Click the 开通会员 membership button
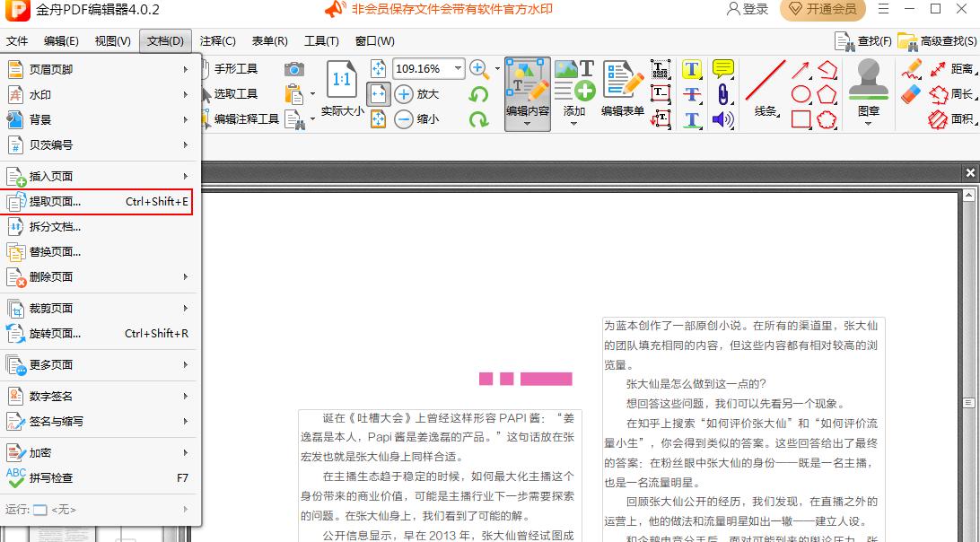Screen dimensions: 980x542 (x=822, y=10)
